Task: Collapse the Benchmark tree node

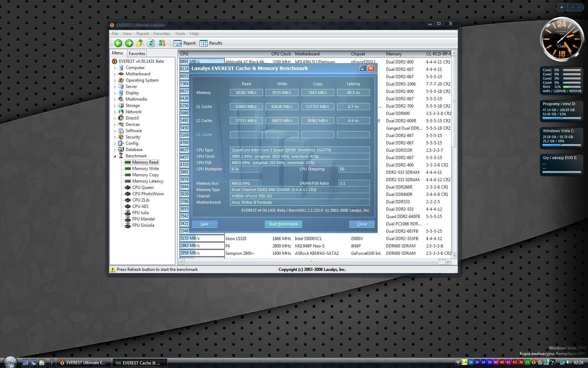Action: [x=115, y=156]
